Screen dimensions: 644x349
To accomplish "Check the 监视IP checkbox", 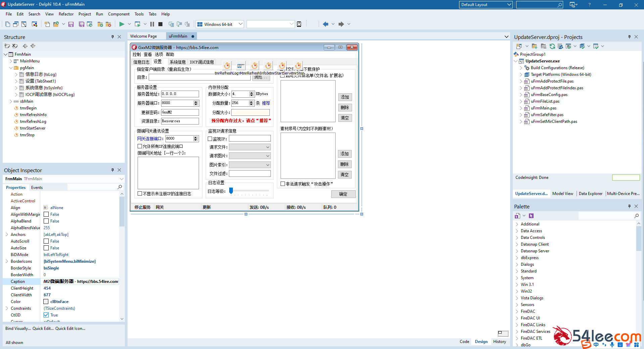I will click(x=210, y=139).
